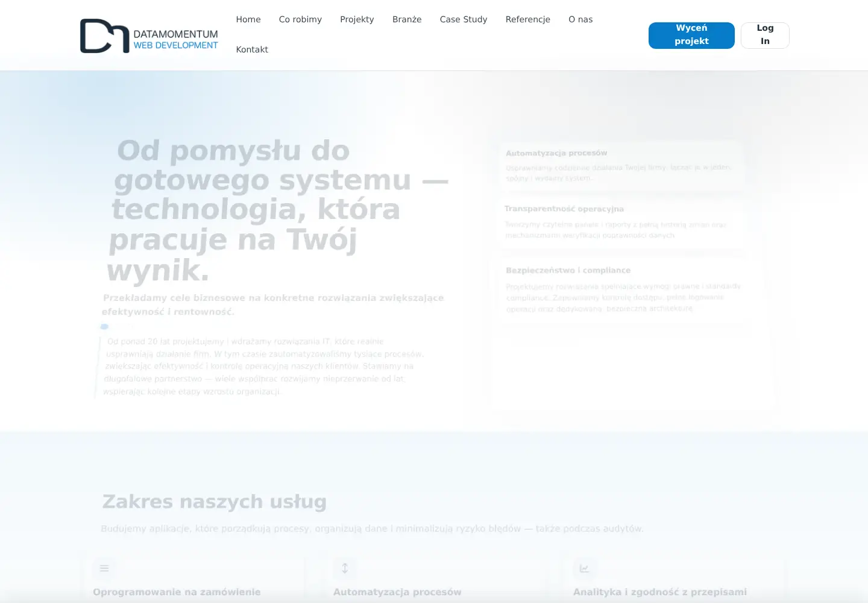Click the Log In button

765,35
